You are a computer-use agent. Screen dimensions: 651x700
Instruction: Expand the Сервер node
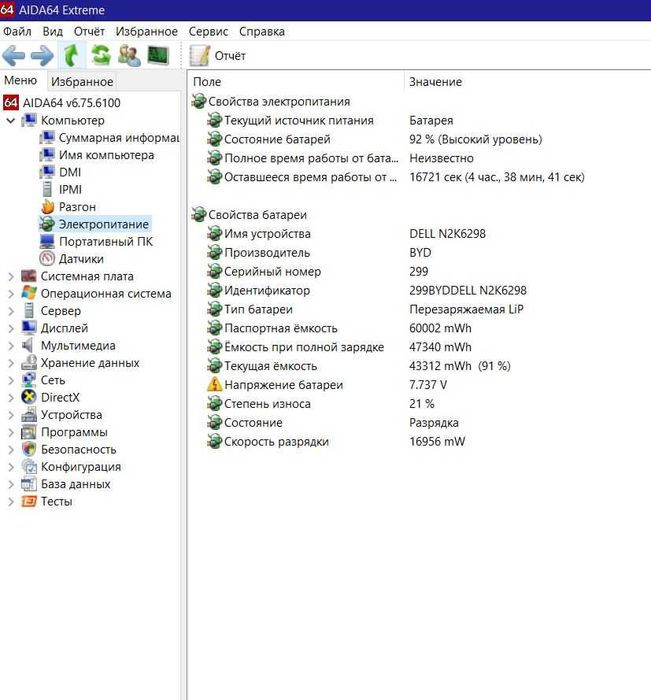pyautogui.click(x=11, y=311)
